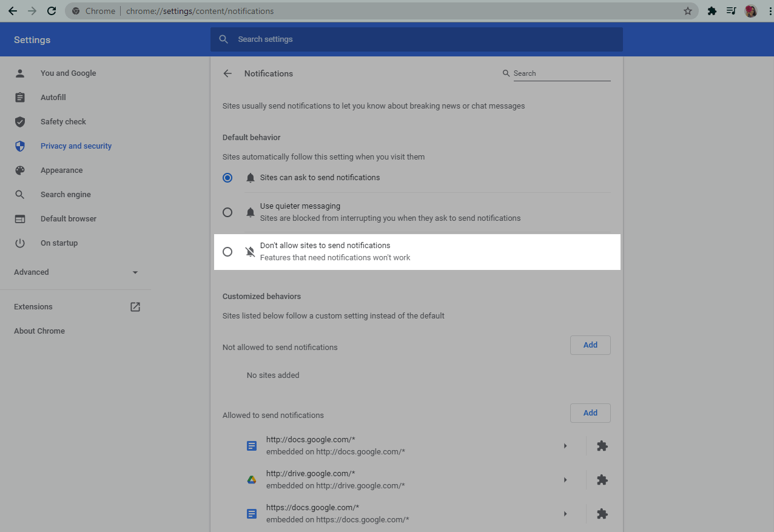Select Privacy and security in sidebar
Viewport: 774px width, 532px height.
click(x=75, y=146)
